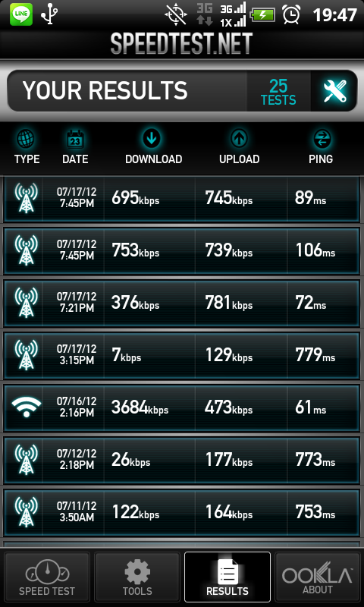This screenshot has height=607, width=364.
Task: Sort results by the TYPE globe icon
Action: click(x=27, y=139)
